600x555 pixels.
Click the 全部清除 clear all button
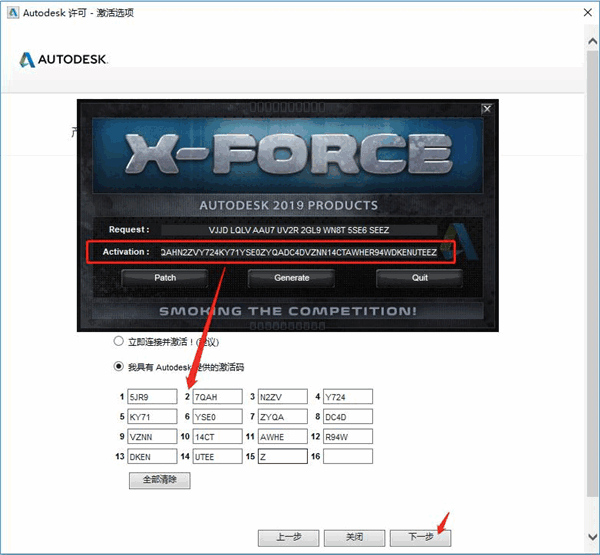click(159, 480)
